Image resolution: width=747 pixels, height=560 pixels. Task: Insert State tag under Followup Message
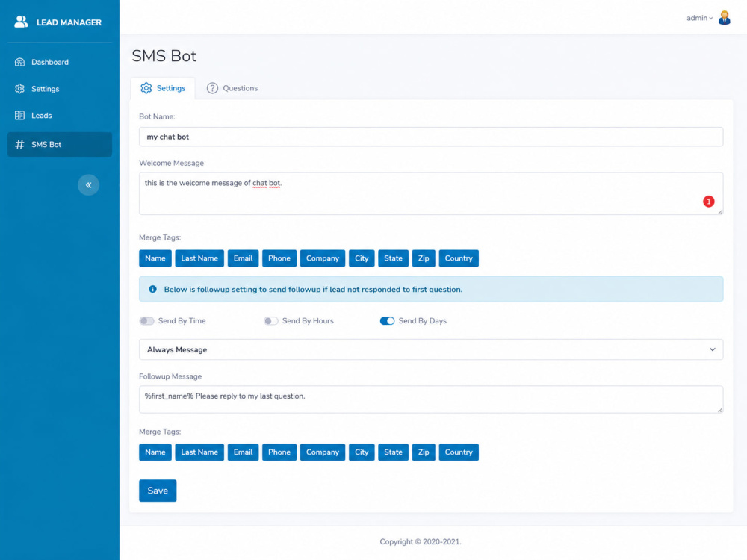(x=393, y=452)
